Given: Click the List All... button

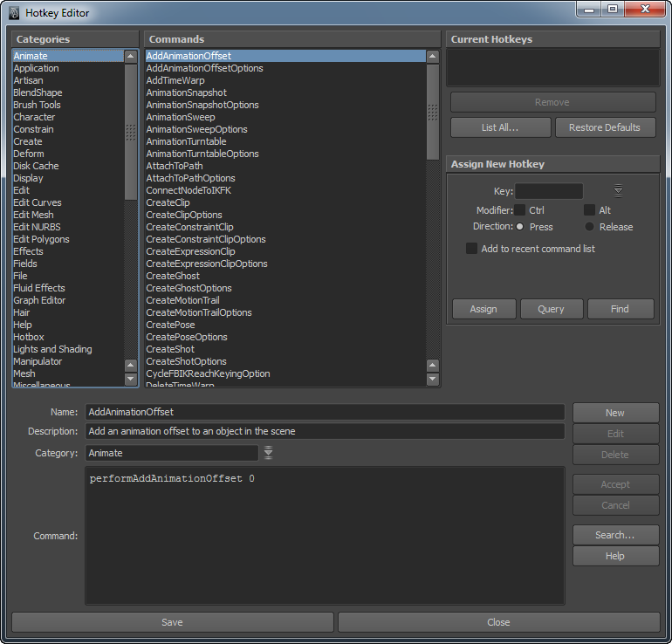Looking at the screenshot, I should click(x=500, y=127).
